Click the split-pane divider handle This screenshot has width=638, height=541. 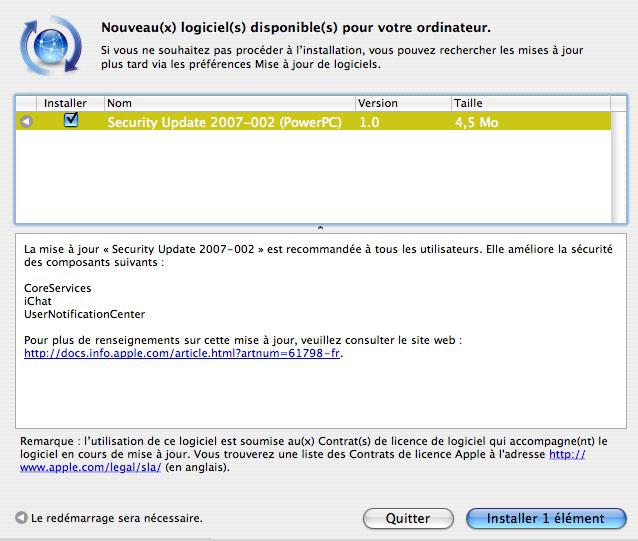click(x=320, y=228)
